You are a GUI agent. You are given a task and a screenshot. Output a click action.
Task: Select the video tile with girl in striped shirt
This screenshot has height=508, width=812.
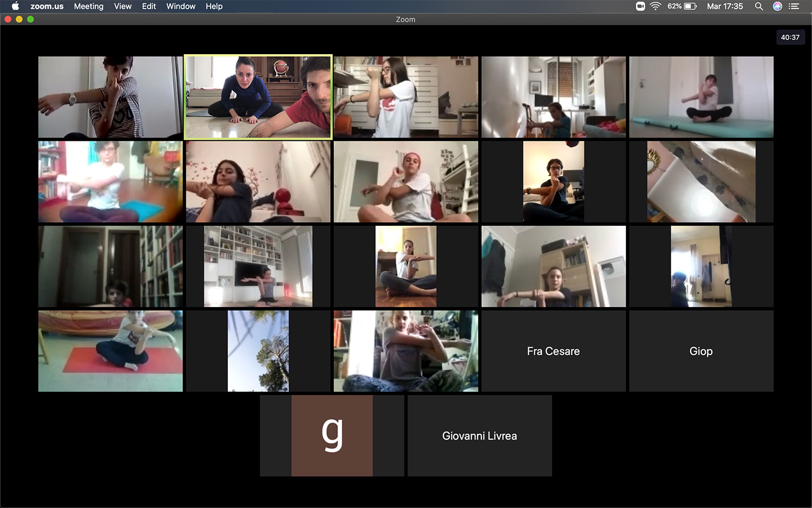point(110,97)
